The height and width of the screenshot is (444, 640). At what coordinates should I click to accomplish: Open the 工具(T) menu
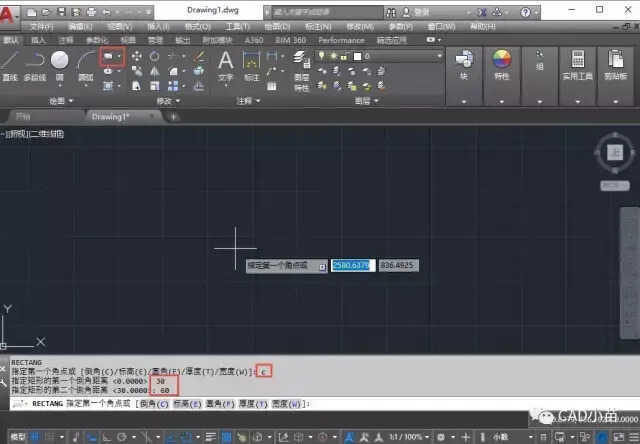[237, 27]
